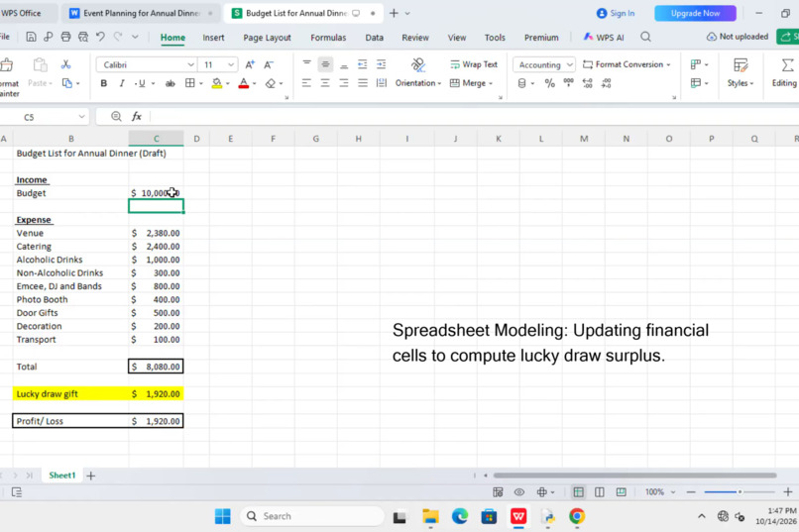Increase indent icon
The width and height of the screenshot is (799, 532).
coord(381,64)
